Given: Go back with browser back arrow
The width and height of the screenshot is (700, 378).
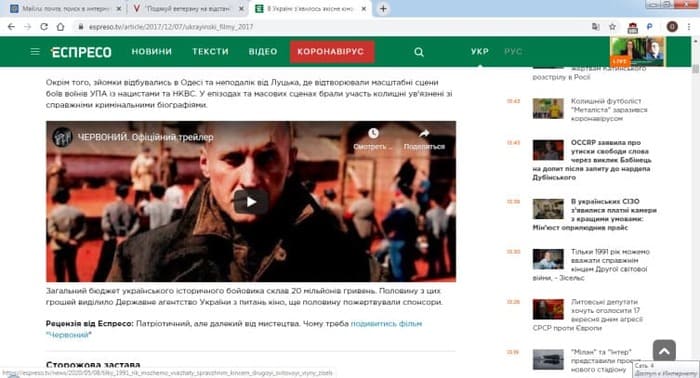Looking at the screenshot, I should coord(11,27).
